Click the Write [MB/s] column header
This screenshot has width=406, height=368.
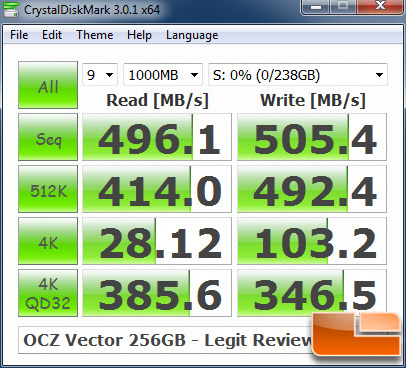tap(313, 100)
